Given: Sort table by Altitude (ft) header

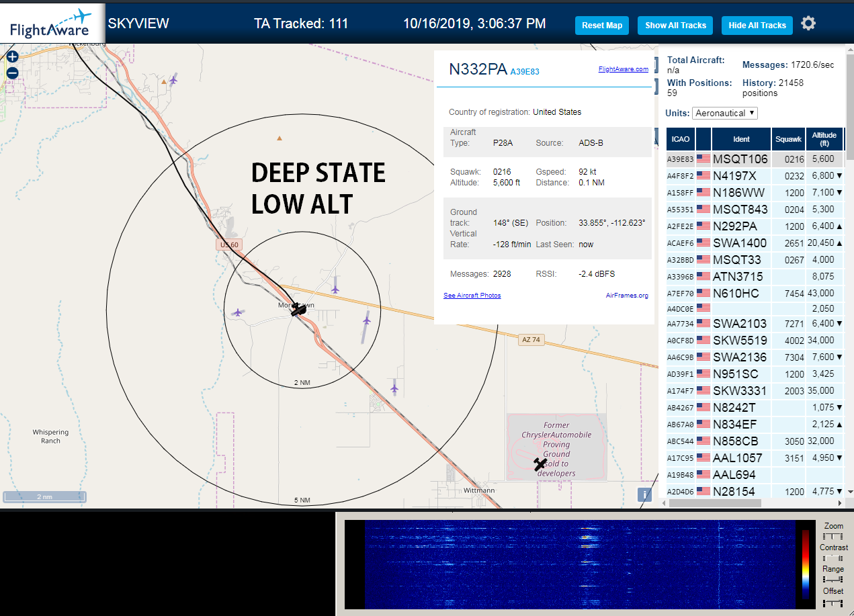Looking at the screenshot, I should (x=824, y=139).
